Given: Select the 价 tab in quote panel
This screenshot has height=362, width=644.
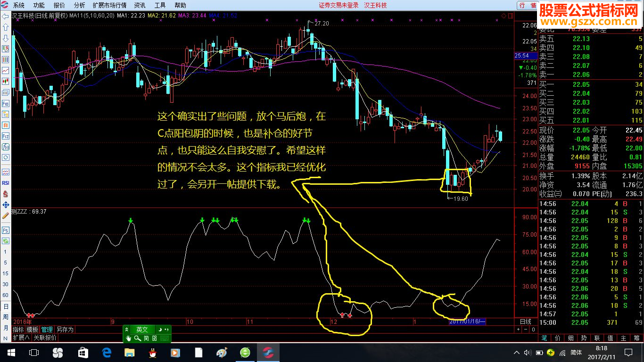Looking at the screenshot, I should [557, 338].
